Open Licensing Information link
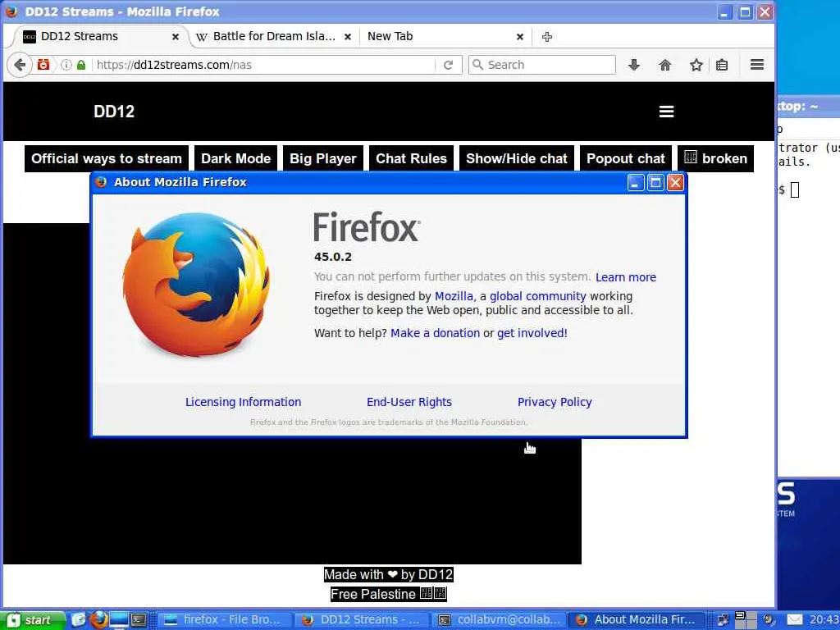 coord(243,402)
